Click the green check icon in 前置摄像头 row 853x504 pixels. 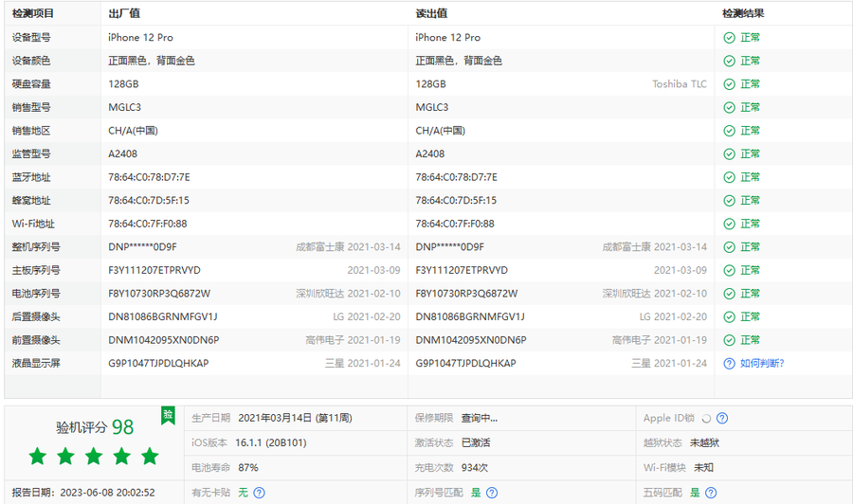point(729,340)
